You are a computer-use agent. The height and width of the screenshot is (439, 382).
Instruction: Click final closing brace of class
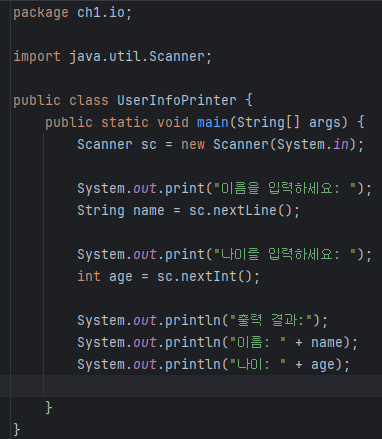pos(17,429)
